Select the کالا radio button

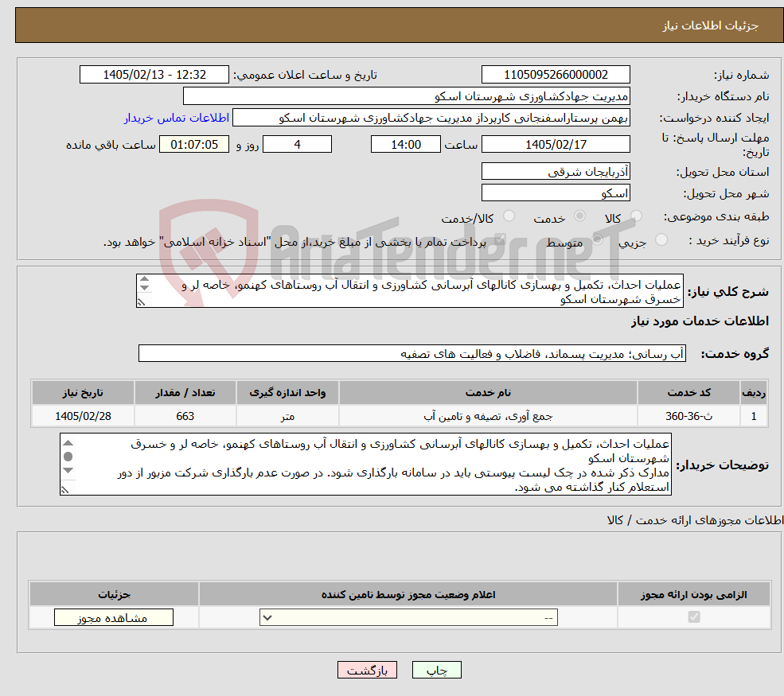click(x=636, y=216)
